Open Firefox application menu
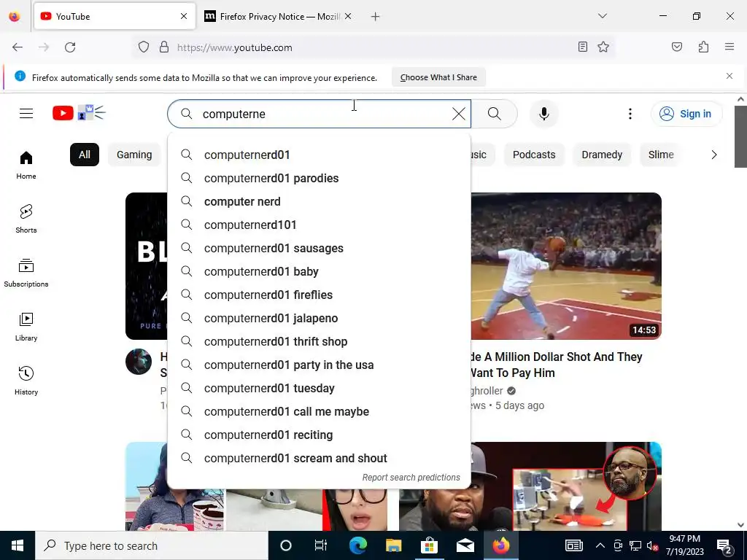747x560 pixels. point(729,47)
